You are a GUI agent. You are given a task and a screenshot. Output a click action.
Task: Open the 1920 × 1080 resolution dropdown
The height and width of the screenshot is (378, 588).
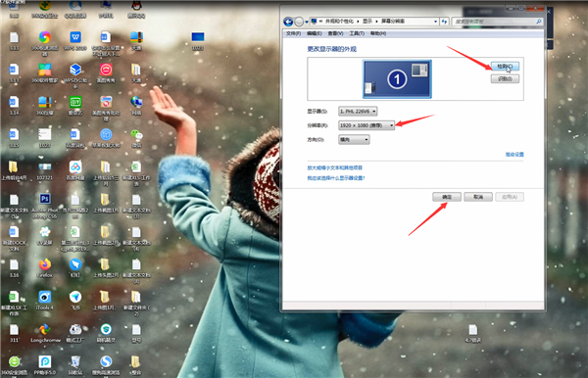(367, 125)
